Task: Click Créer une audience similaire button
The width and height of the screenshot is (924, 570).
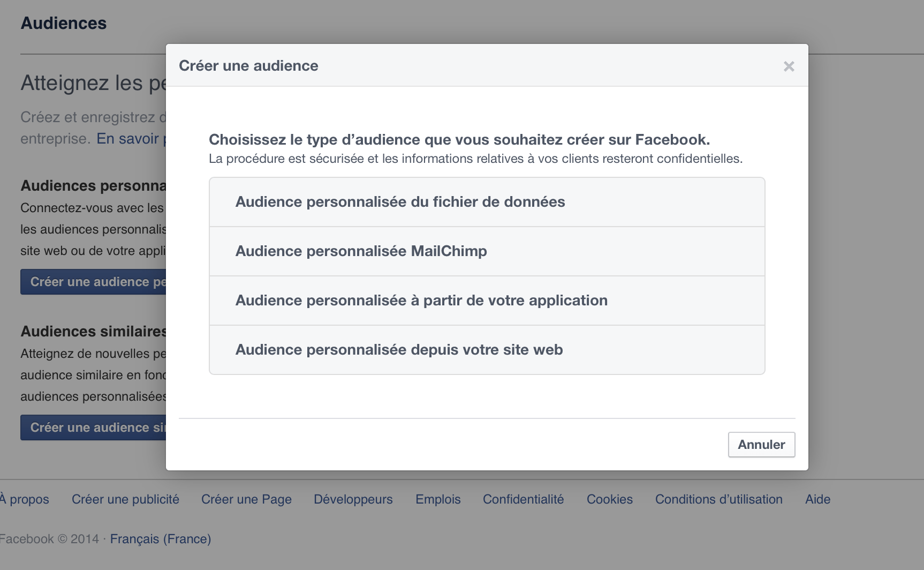Action: click(94, 427)
